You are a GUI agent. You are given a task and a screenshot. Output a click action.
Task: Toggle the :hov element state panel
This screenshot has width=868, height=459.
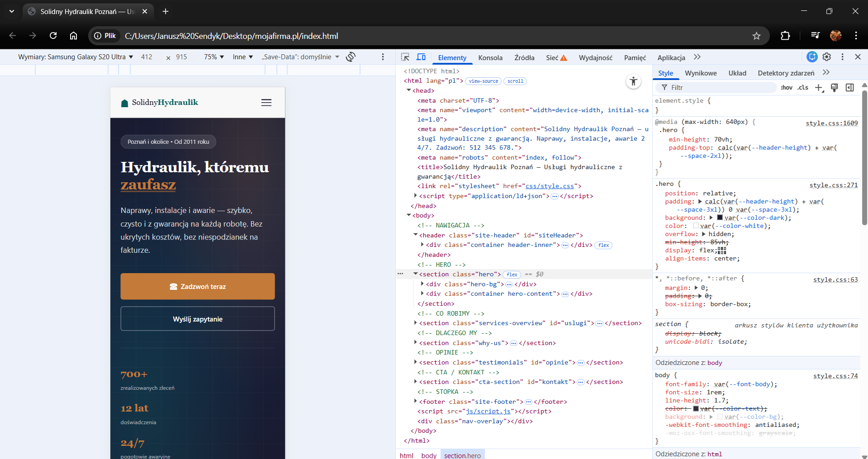tap(786, 88)
